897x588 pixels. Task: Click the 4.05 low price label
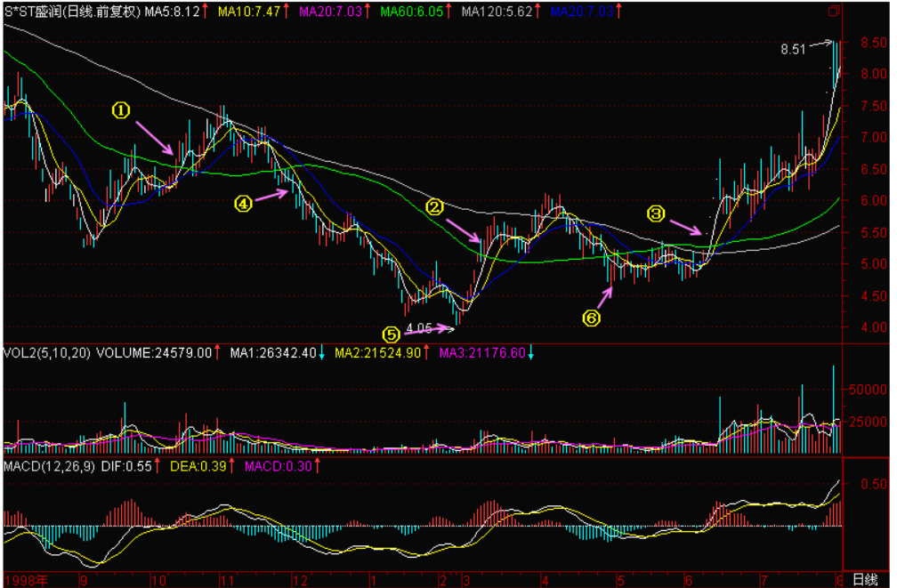point(419,328)
